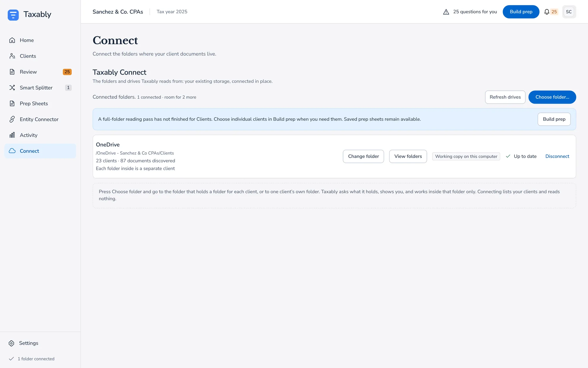Click the Clients person icon
Screen dimensions: 588x368
coord(12,56)
